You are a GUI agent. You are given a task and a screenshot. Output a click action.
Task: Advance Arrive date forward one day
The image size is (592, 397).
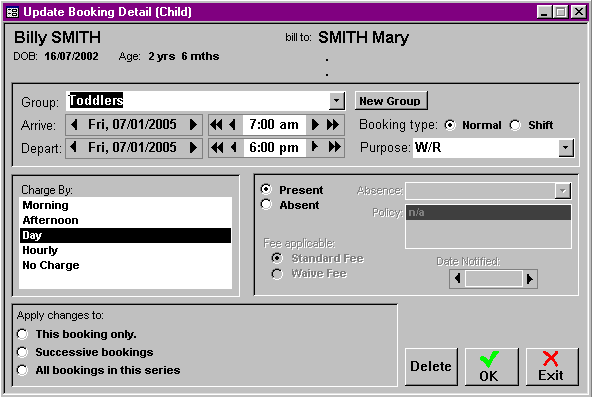[x=193, y=125]
